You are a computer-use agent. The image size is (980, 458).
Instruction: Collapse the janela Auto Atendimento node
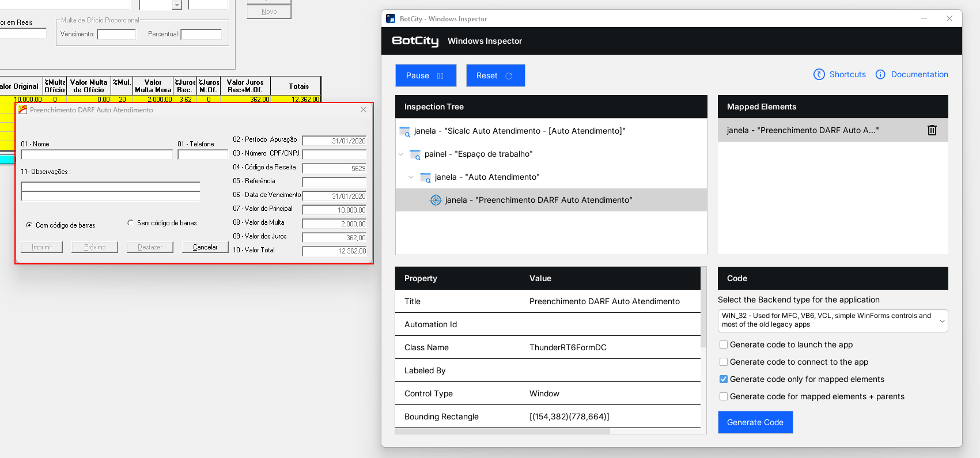[x=411, y=177]
